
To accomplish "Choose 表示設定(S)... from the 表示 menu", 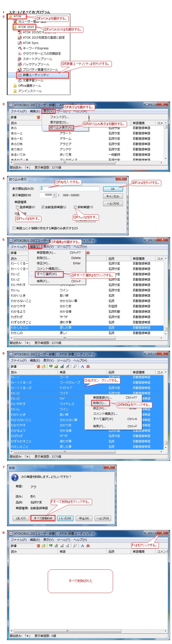I will [59, 122].
